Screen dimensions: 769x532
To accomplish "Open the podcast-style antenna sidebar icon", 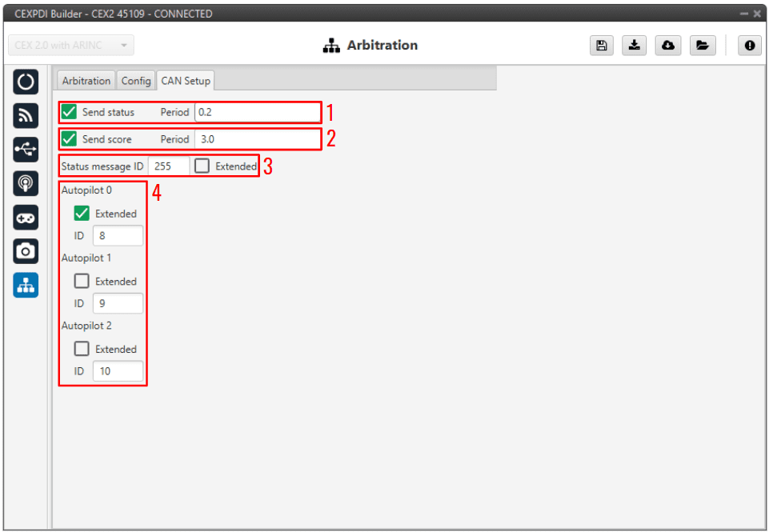I will coord(26,183).
